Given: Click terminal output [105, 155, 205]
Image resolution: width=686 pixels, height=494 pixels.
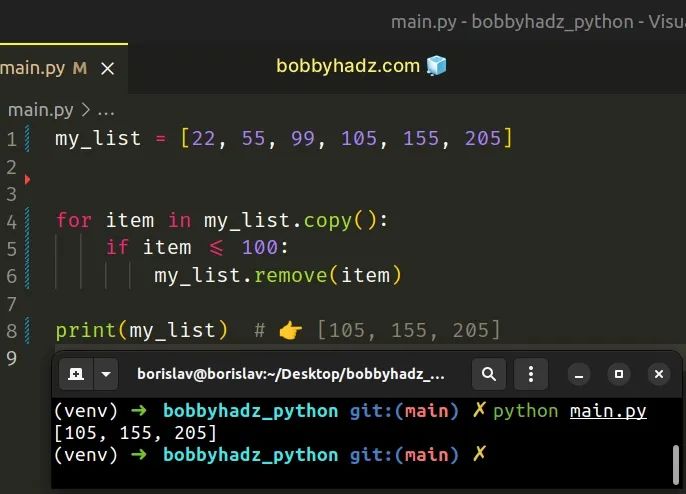Looking at the screenshot, I should coord(135,433).
